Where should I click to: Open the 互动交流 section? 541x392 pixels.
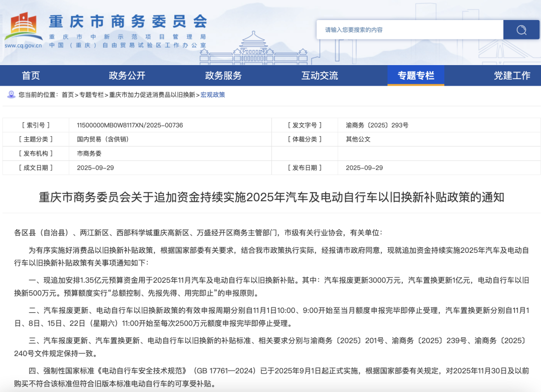pyautogui.click(x=320, y=76)
